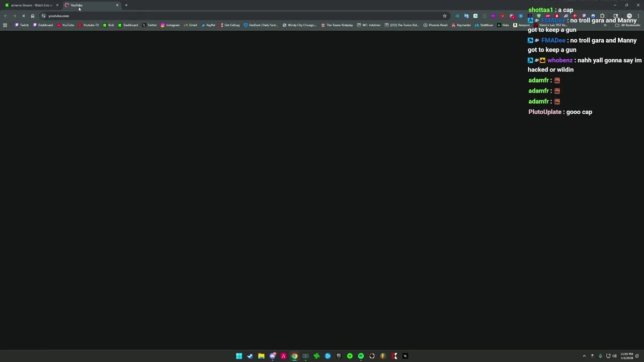
Task: Go forward to the next page
Action: [x=15, y=16]
